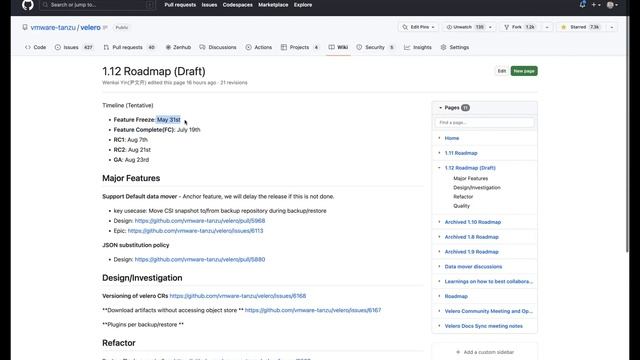This screenshot has height=360, width=640.
Task: Open the Edit Pins dropdown
Action: (x=418, y=27)
